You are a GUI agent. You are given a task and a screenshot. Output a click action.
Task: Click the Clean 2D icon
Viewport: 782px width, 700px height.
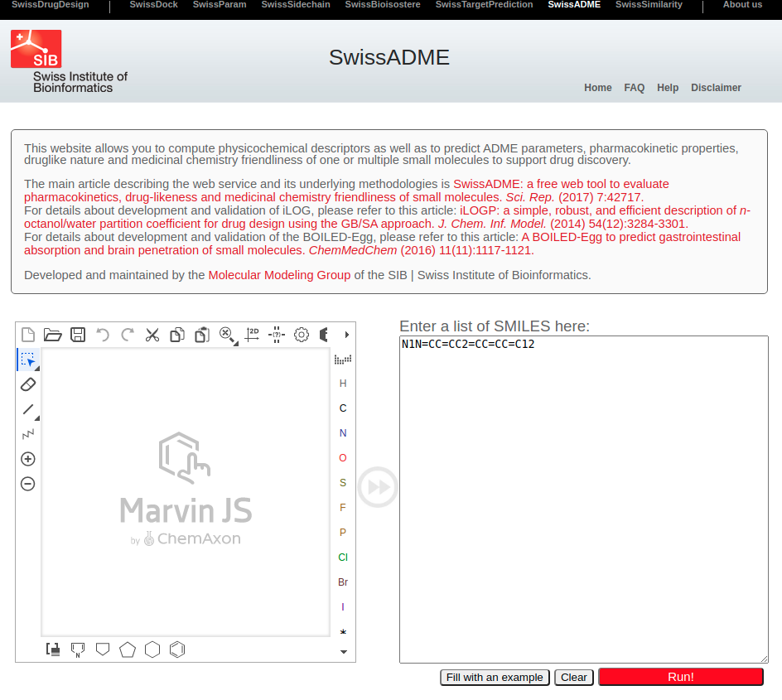point(252,335)
